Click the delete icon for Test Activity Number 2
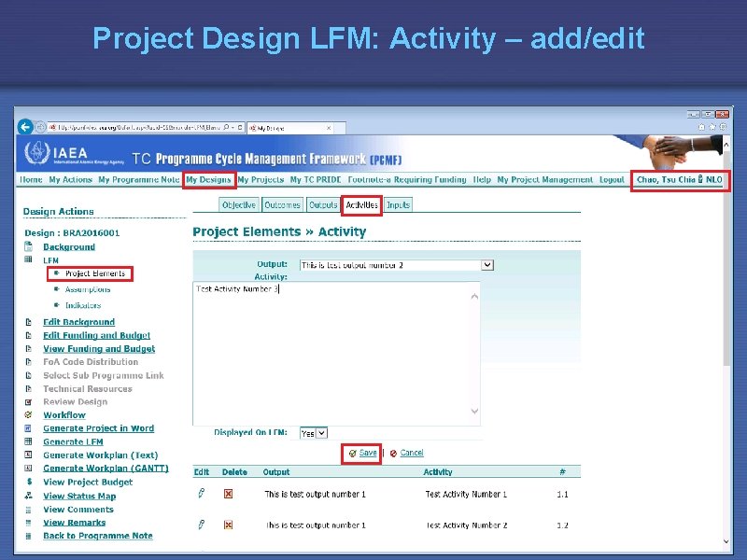Viewport: 747px width, 560px height. coord(227,525)
